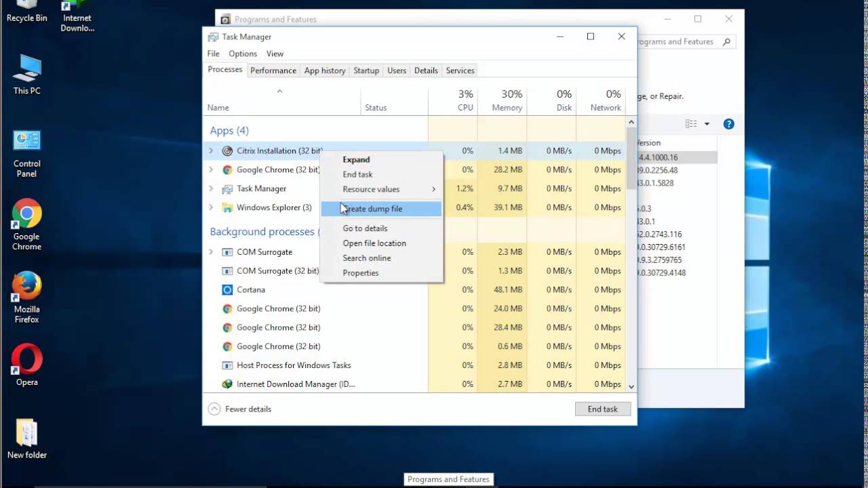The width and height of the screenshot is (868, 488).
Task: Select Create dump file menu entry
Action: (382, 209)
